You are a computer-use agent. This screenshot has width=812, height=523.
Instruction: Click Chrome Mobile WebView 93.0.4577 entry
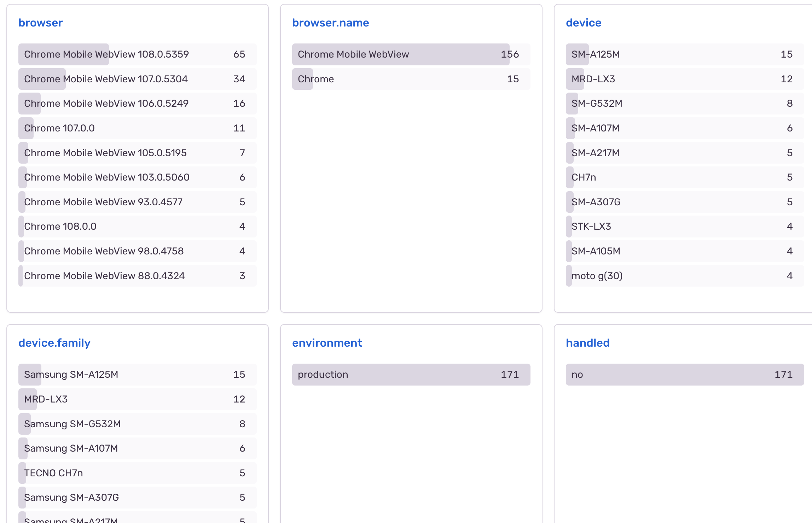[137, 202]
